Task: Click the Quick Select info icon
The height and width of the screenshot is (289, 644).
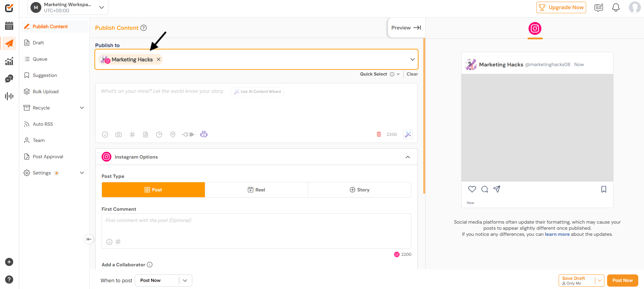Action: coord(392,74)
